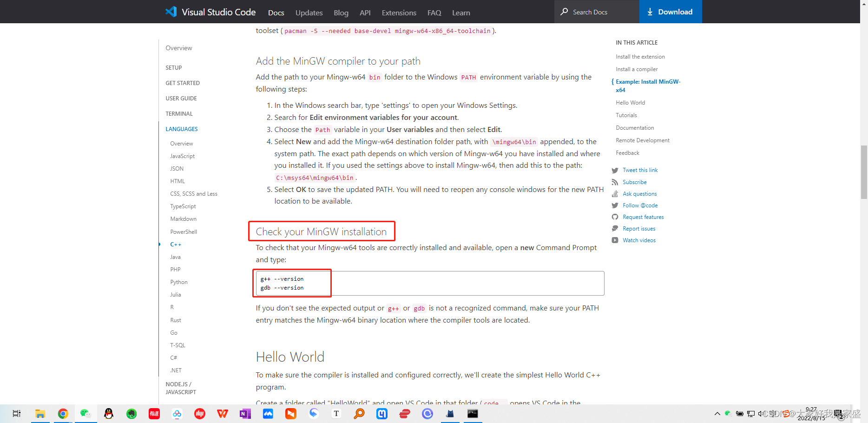
Task: Click the battery tray icon
Action: [x=739, y=414]
